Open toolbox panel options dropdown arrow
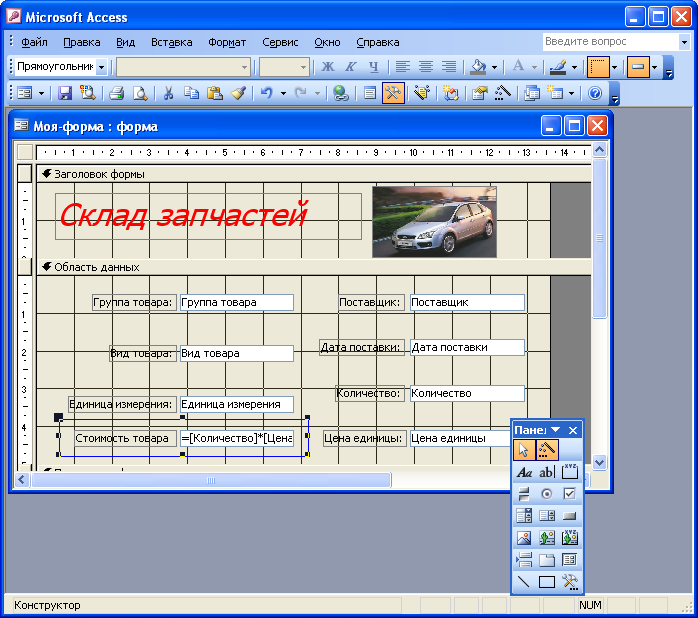698x618 pixels. [556, 430]
